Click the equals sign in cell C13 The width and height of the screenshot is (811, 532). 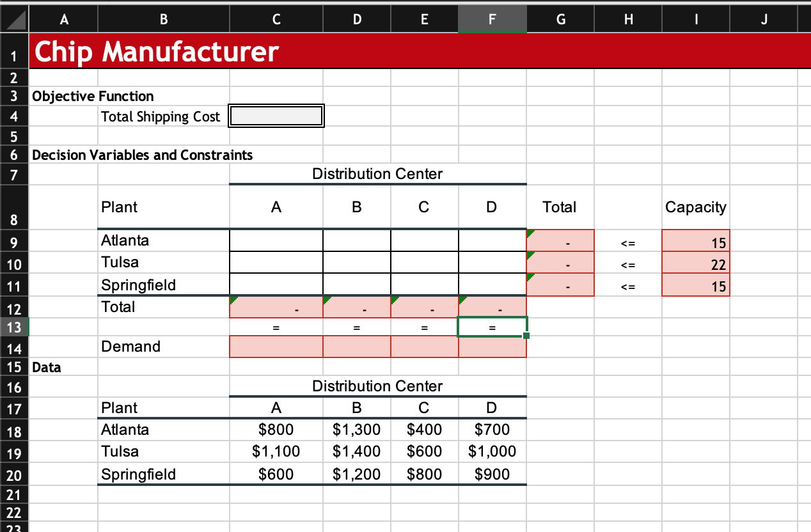[x=276, y=328]
